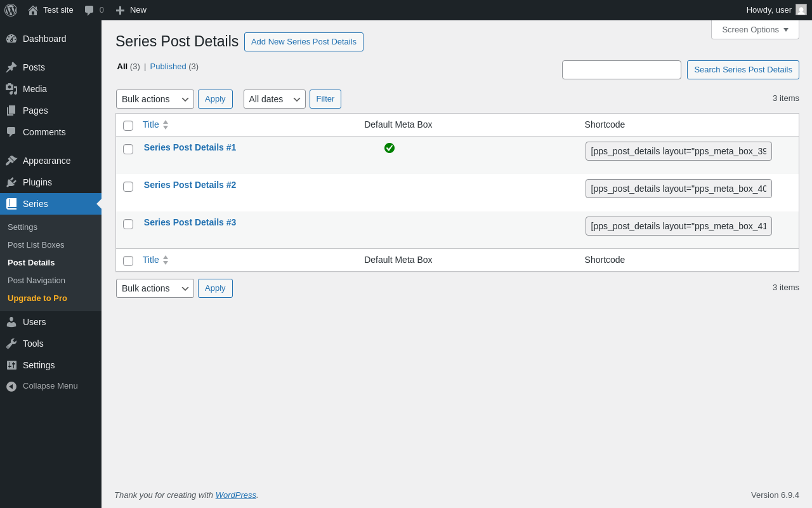812x508 pixels.
Task: Open Post List Boxes submenu item
Action: [x=36, y=245]
